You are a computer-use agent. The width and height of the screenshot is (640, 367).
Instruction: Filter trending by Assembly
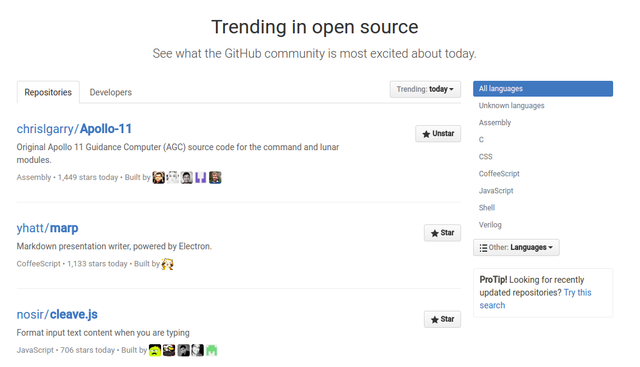[x=495, y=122]
